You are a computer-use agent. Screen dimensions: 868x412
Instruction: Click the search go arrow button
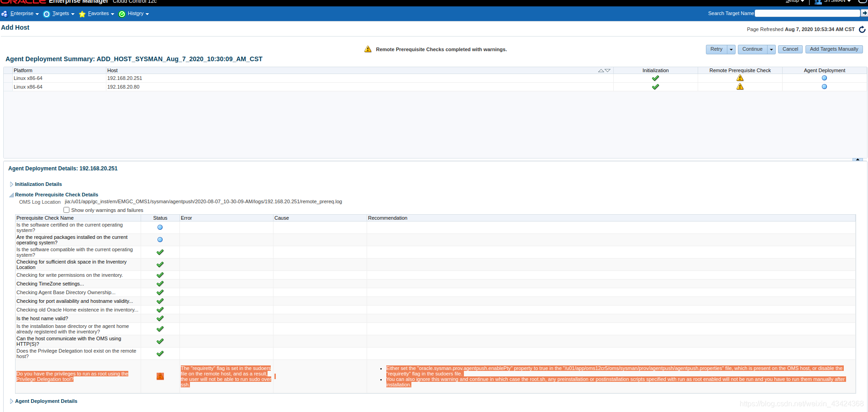tap(864, 13)
